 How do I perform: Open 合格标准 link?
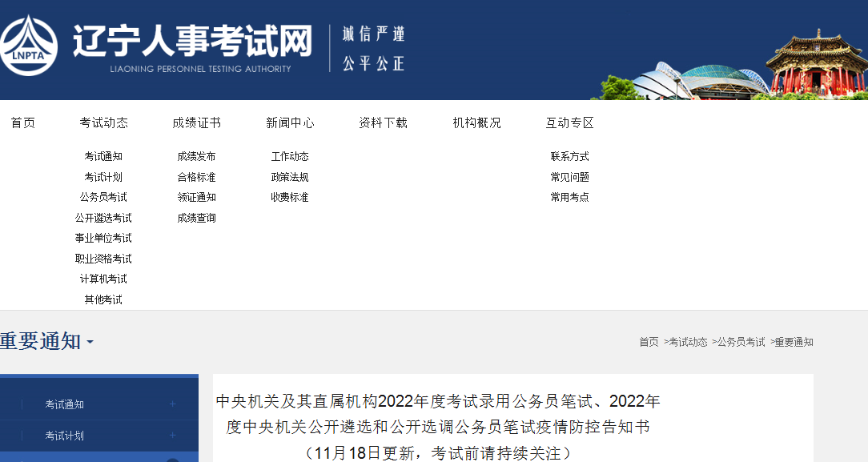(x=196, y=177)
